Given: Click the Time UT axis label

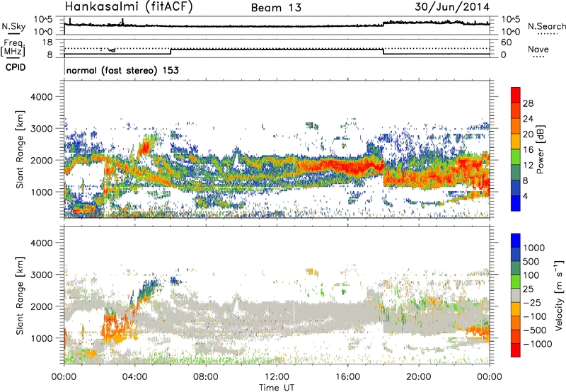Looking at the screenshot, I should click(277, 388).
